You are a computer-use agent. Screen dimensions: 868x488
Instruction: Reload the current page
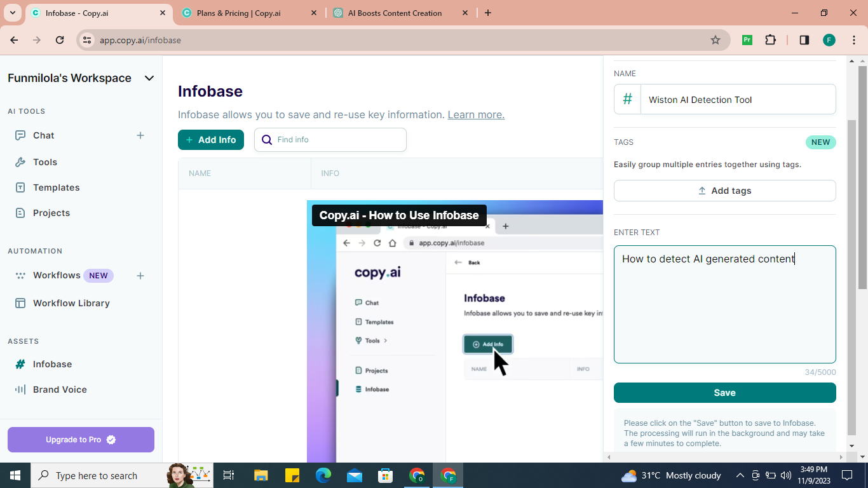pos(60,40)
